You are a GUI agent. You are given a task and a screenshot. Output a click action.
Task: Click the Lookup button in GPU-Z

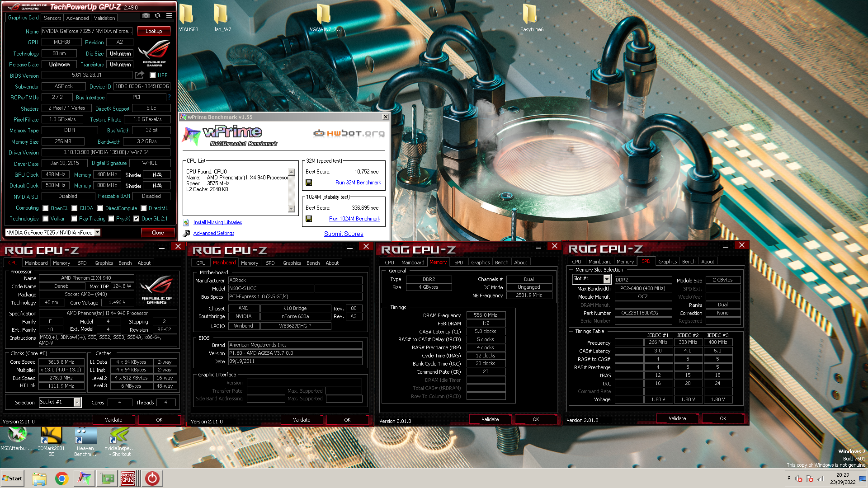click(154, 31)
